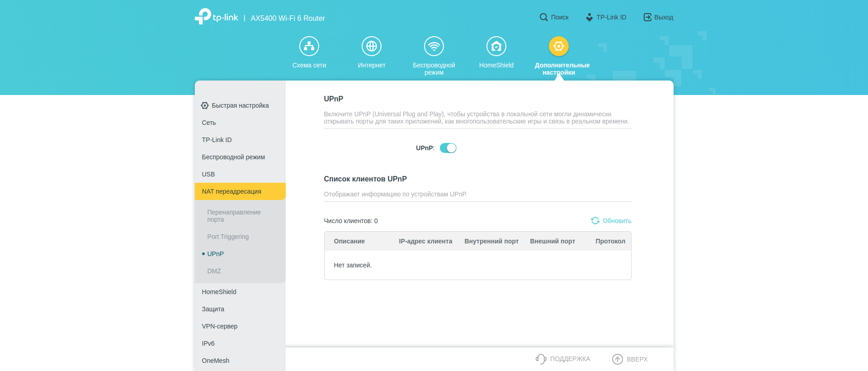Open the Network Map (Схема сети) icon
Viewport: 868px width, 371px height.
pyautogui.click(x=309, y=46)
